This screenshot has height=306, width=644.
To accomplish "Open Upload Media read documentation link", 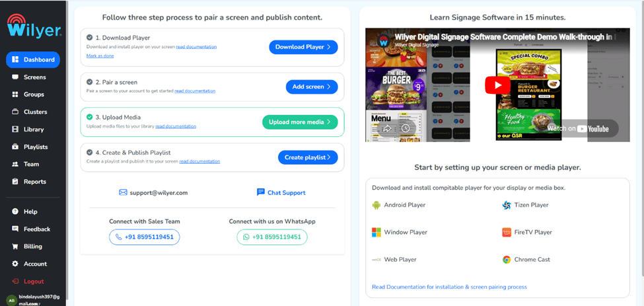I will click(176, 126).
